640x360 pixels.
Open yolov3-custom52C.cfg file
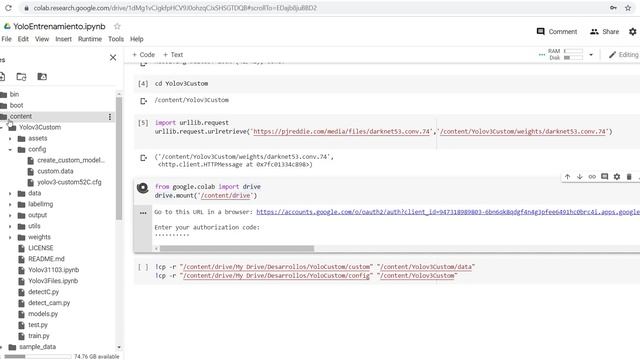click(69, 182)
